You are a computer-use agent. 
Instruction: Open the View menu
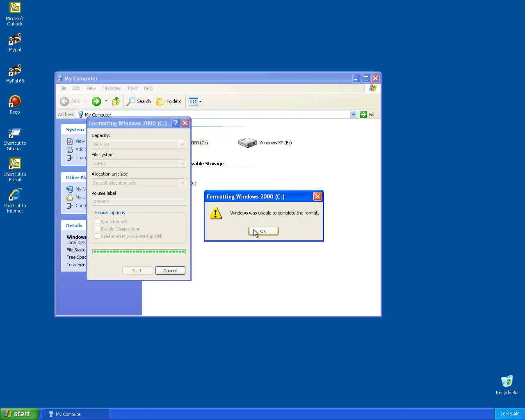click(91, 88)
